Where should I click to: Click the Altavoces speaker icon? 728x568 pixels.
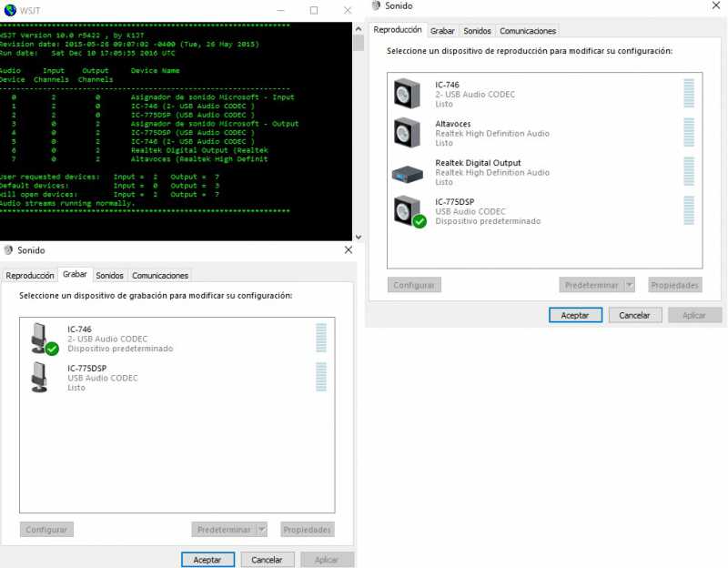click(x=407, y=132)
